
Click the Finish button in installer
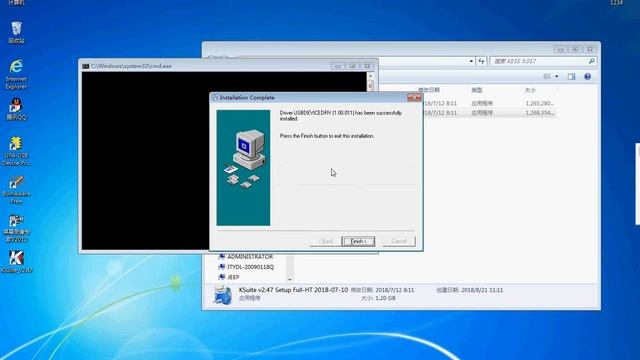click(358, 241)
